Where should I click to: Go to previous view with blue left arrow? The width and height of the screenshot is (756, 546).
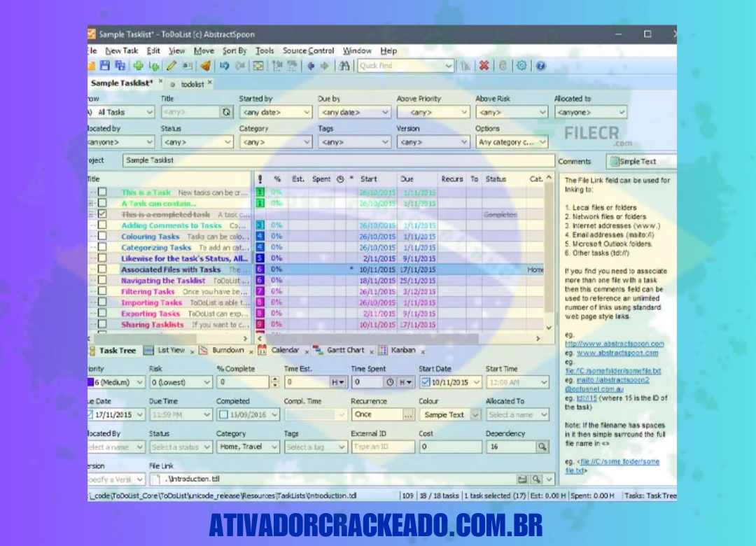pyautogui.click(x=311, y=66)
